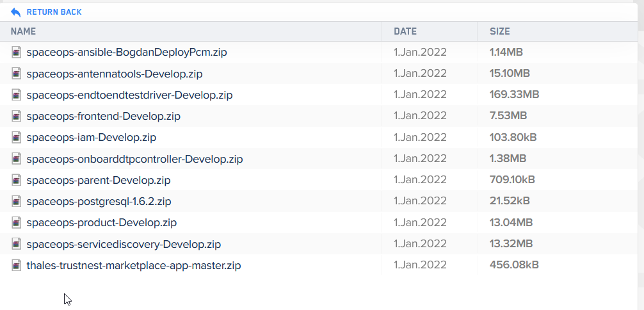Click file icon of spaceops-endtoendtestdriver-Develop.zip

point(17,95)
